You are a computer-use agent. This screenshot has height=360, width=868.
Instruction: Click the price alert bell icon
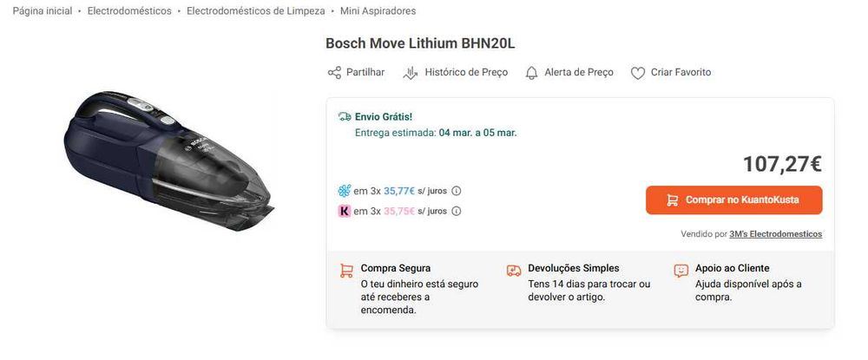[532, 73]
